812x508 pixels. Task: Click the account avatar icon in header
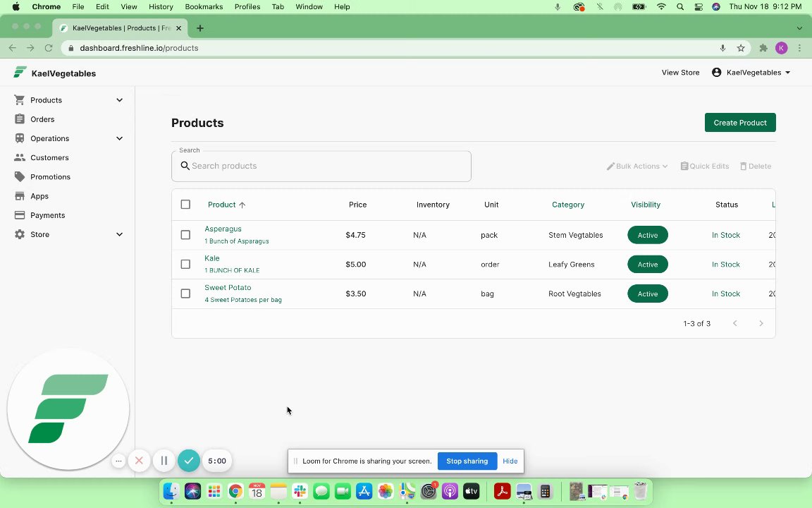click(x=717, y=73)
